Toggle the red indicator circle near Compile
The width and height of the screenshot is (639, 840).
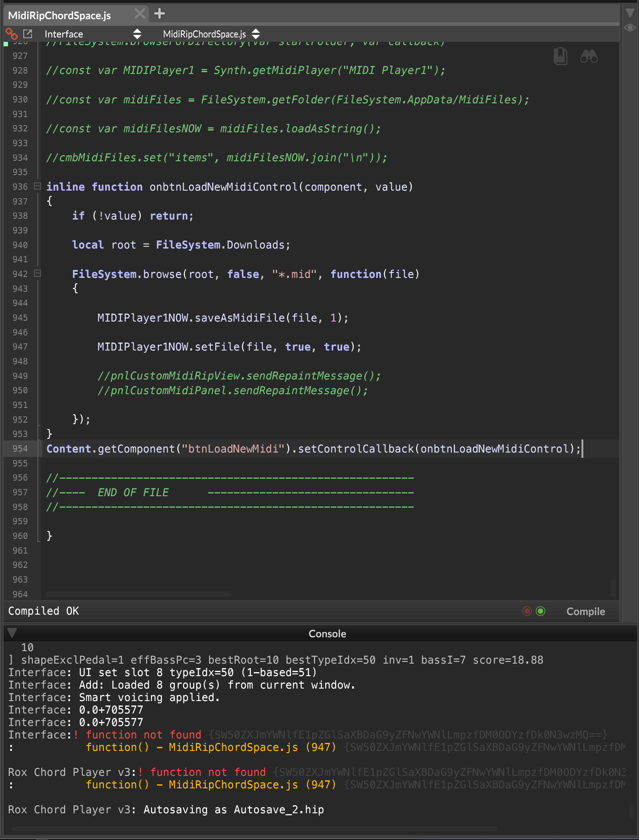(527, 611)
